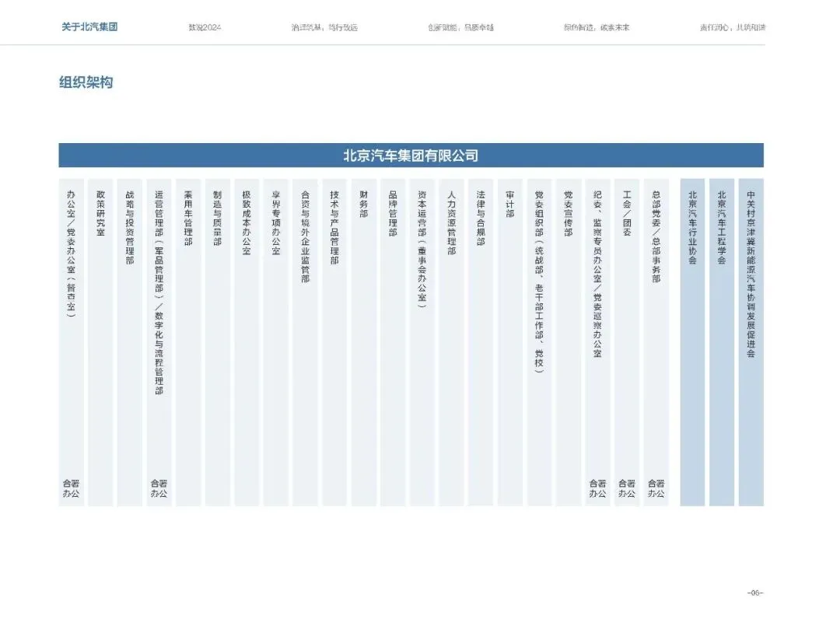
Task: Select the 制造与质量部 column
Action: [218, 342]
